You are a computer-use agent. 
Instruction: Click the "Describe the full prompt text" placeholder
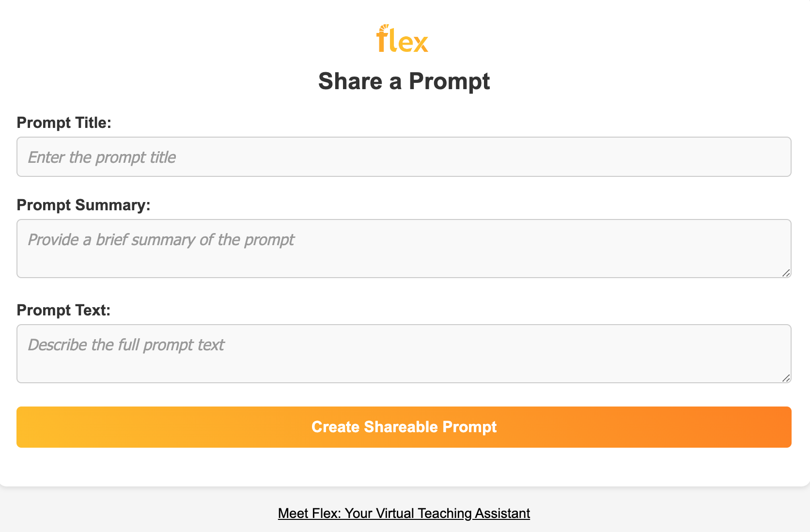(126, 345)
